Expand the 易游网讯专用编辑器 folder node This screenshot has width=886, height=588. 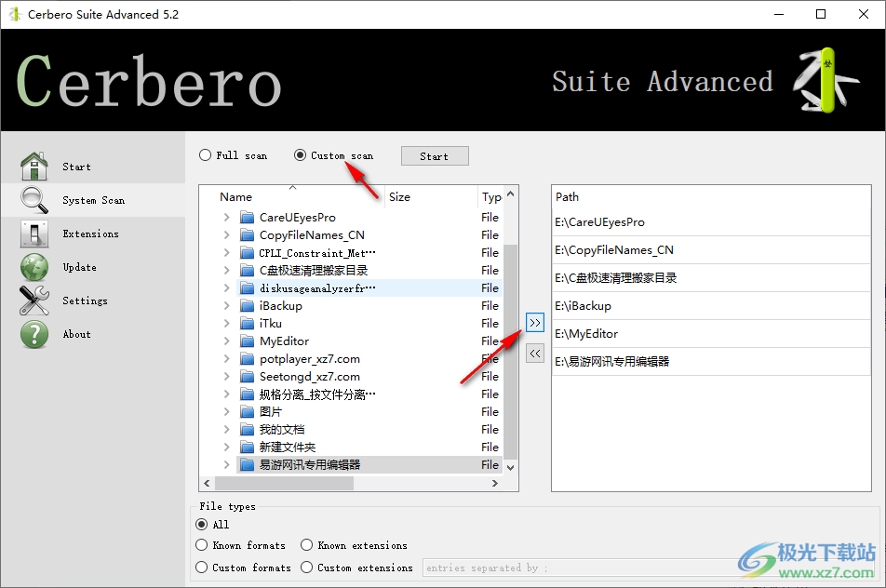(x=226, y=465)
